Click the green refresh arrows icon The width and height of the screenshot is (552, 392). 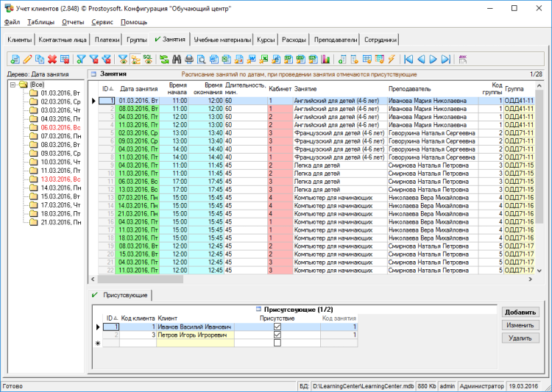click(x=163, y=59)
